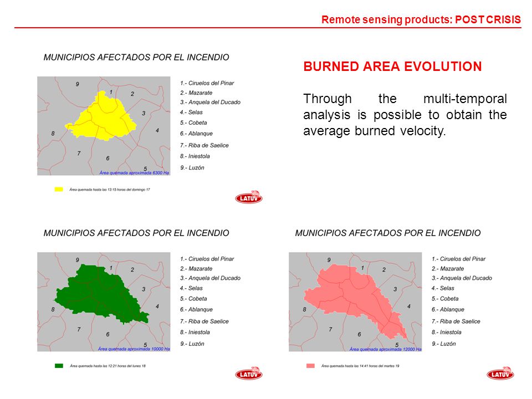Click '1.- Ciruelos del Pinar' beside yellow map
This screenshot has height=399, width=532.
click(207, 83)
